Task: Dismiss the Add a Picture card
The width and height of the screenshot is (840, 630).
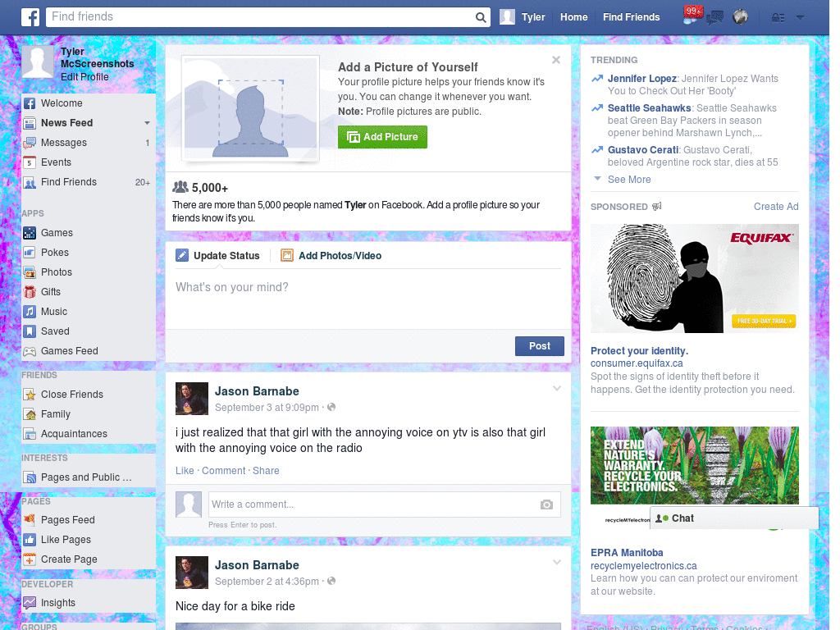Action: [x=556, y=60]
